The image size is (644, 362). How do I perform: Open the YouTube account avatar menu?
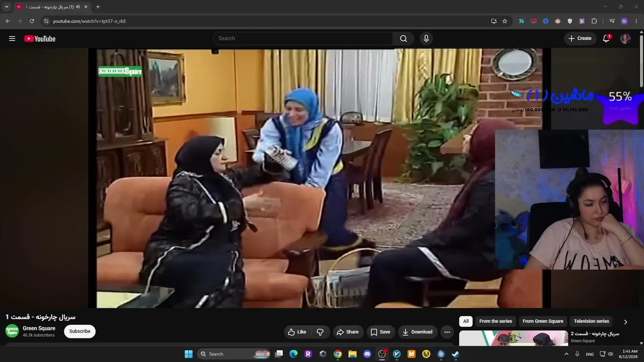pos(625,39)
